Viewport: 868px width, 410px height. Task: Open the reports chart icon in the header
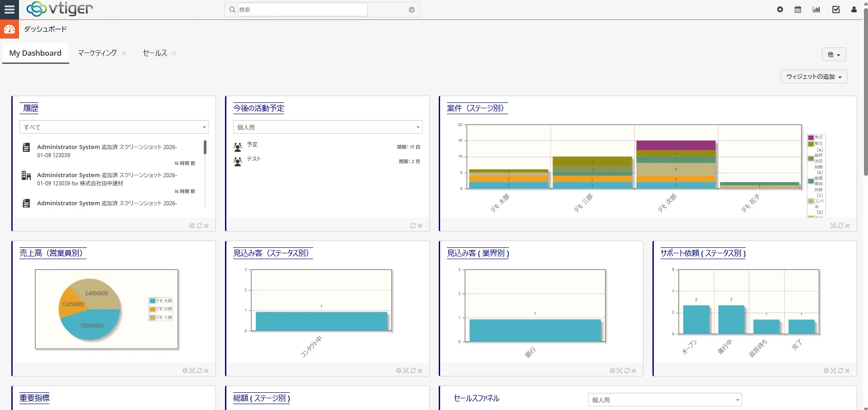pos(816,10)
